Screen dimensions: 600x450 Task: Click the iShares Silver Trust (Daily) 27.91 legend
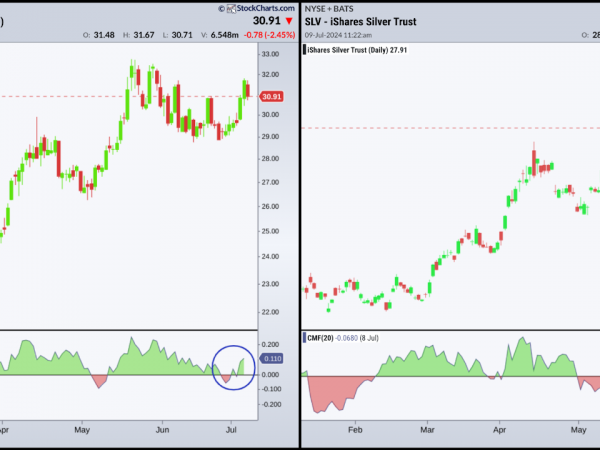pyautogui.click(x=357, y=50)
